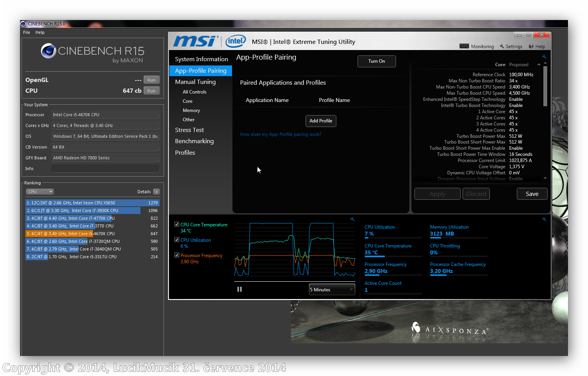Viewport: 588px width, 376px height.
Task: Click wrench icon beside the Memory Utilization stats
Action: coord(544,219)
